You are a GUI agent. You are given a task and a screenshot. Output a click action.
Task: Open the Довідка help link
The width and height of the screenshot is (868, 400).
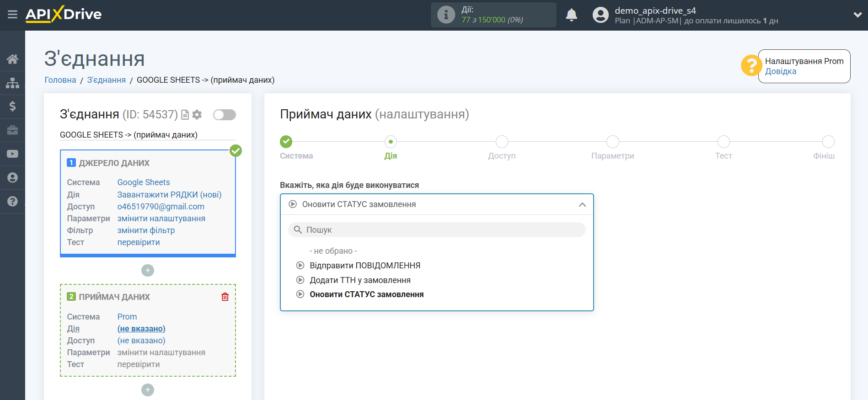click(x=781, y=71)
